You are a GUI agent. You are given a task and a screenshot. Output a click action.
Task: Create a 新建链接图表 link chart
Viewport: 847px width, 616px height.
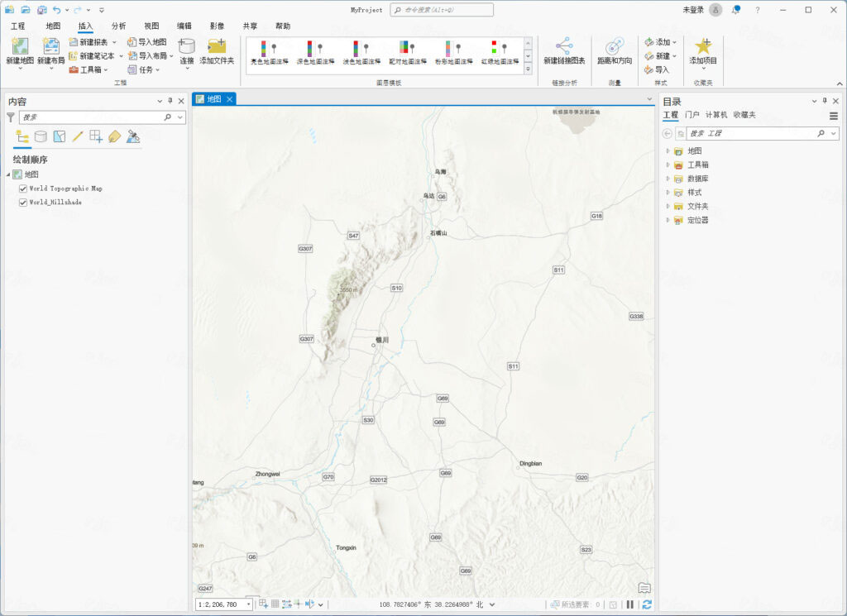[x=563, y=50]
